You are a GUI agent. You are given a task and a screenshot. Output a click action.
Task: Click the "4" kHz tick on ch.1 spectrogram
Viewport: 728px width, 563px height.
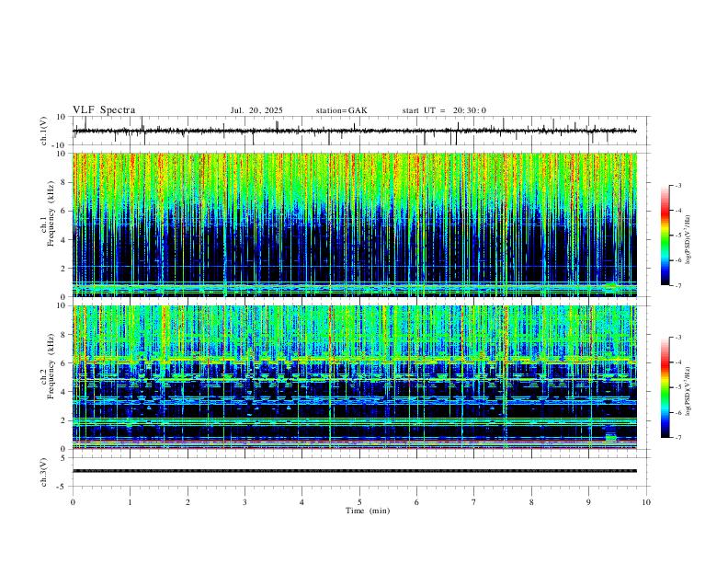click(64, 240)
